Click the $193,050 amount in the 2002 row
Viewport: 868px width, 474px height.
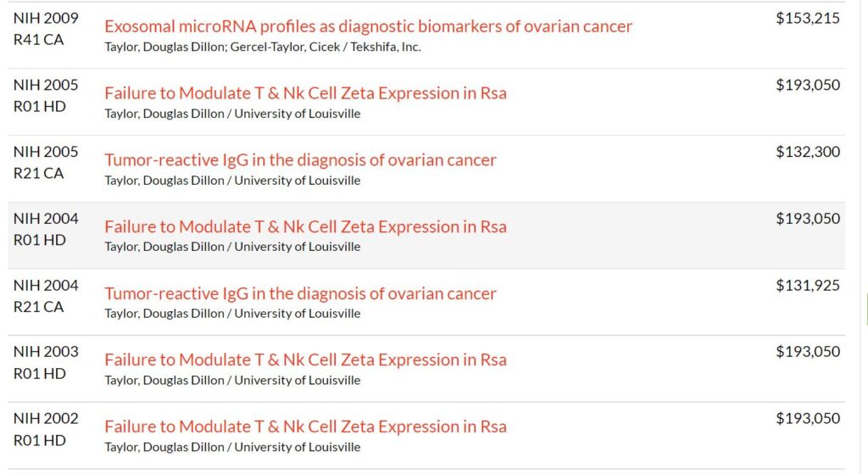coord(808,419)
